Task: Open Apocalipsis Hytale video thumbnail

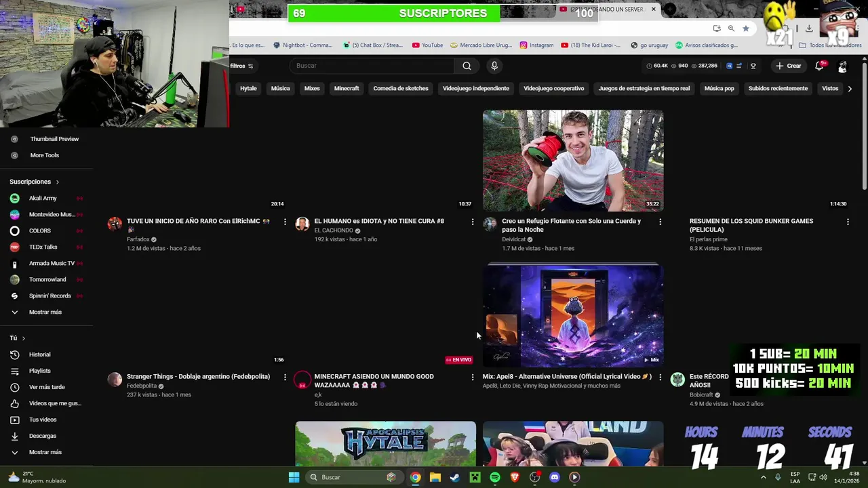Action: (x=386, y=443)
